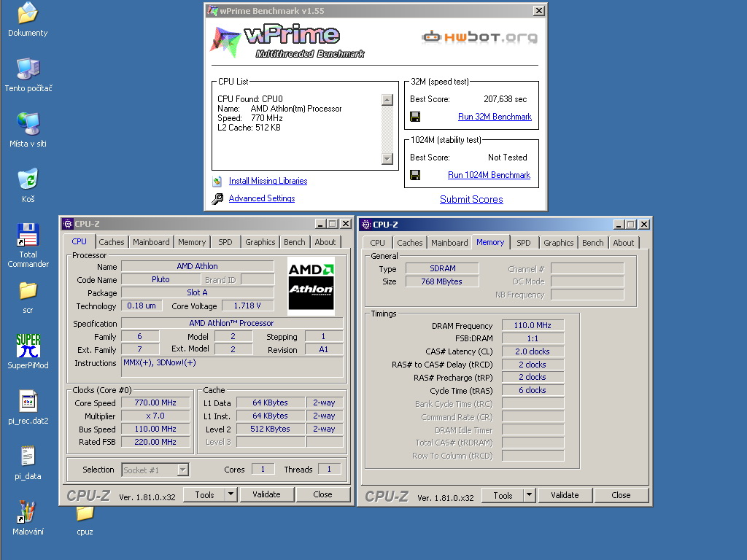Open Bench tab in right CPU-Z
The image size is (747, 560).
click(x=592, y=243)
